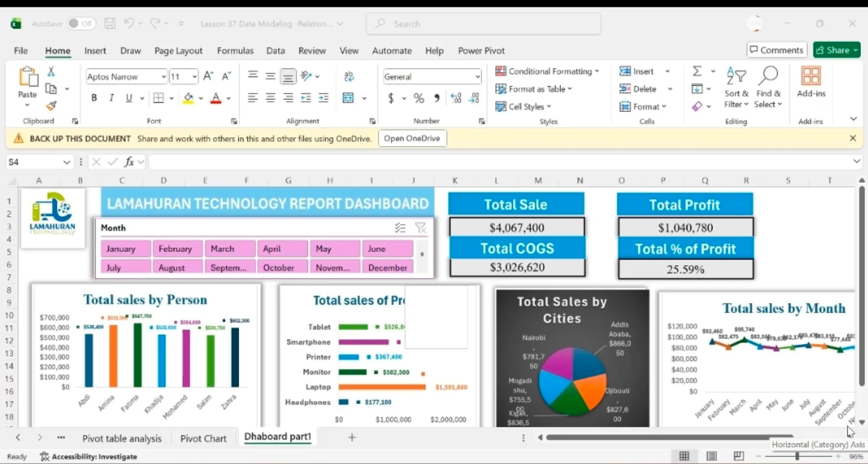868x464 pixels.
Task: Switch to Pivot table analysis sheet
Action: (122, 438)
